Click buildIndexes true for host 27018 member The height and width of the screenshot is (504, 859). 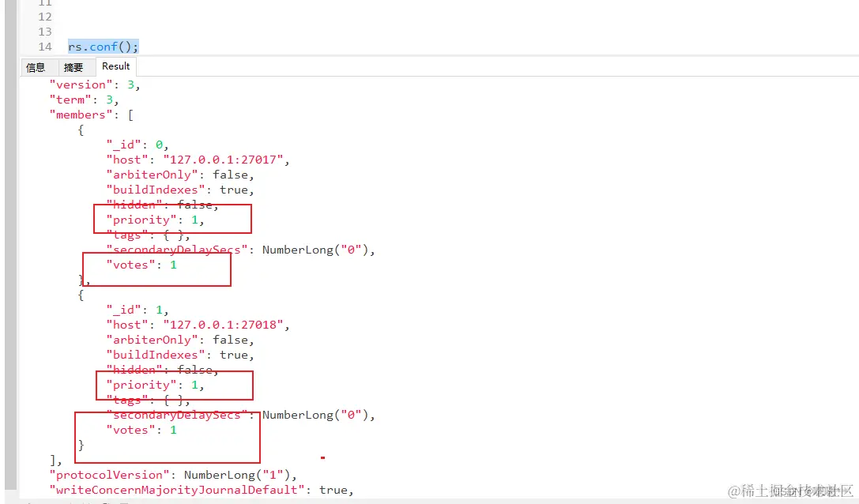pos(180,355)
